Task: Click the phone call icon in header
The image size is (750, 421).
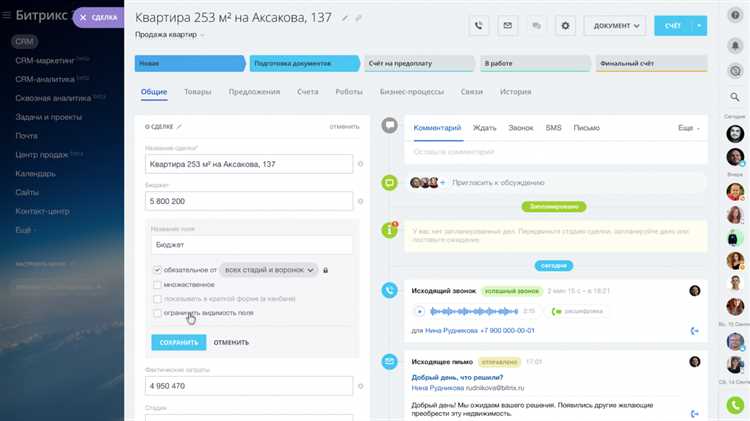Action: pos(478,25)
